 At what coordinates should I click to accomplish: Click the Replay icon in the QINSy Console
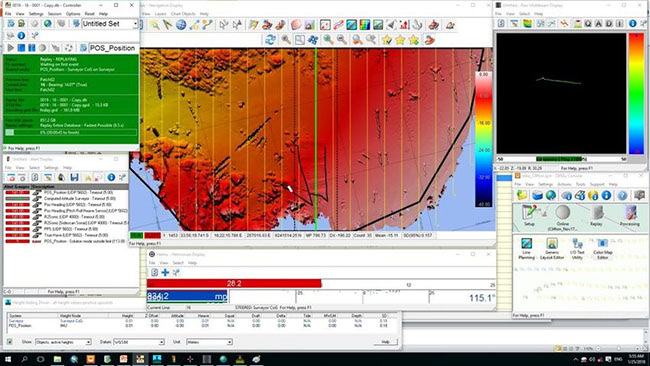click(596, 215)
